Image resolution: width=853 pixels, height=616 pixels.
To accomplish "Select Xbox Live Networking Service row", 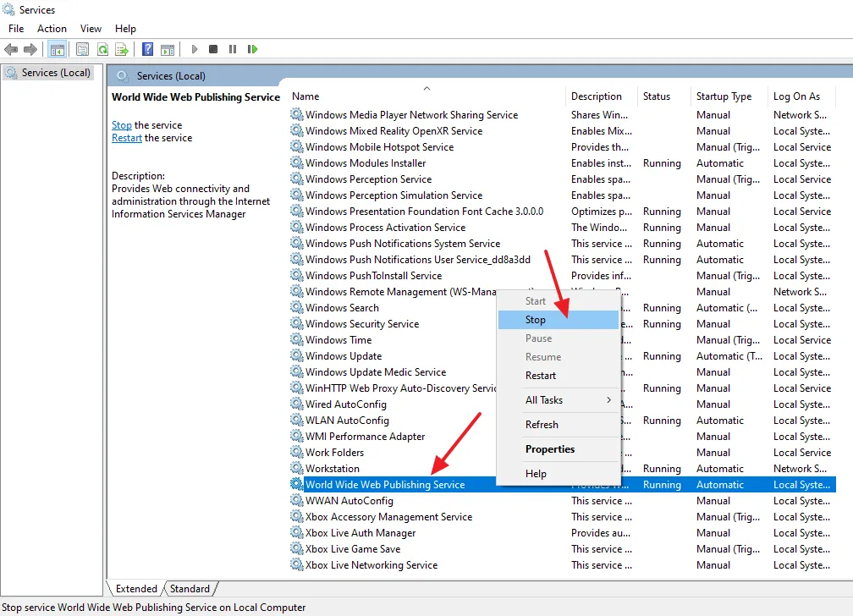I will pyautogui.click(x=562, y=565).
